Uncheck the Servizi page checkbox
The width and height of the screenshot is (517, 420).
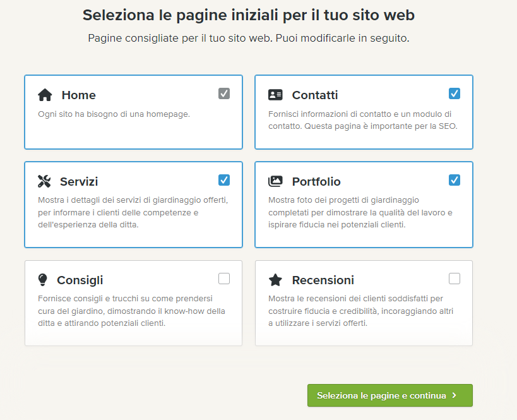pos(224,180)
